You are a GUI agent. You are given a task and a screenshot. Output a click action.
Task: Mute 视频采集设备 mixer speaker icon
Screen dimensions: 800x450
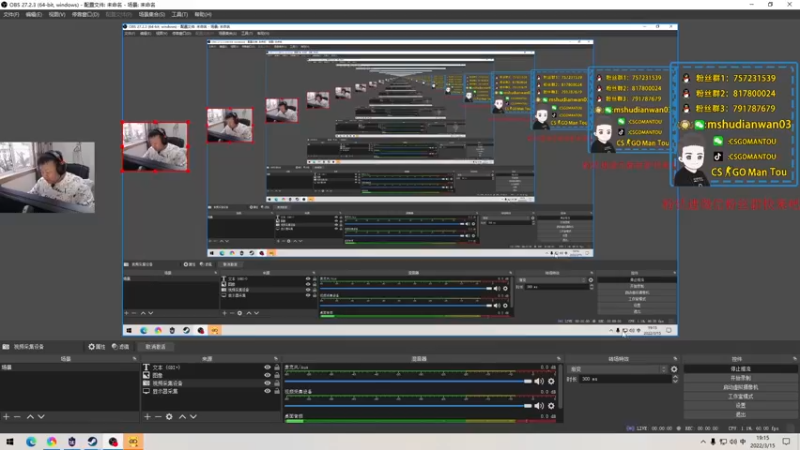pyautogui.click(x=539, y=406)
